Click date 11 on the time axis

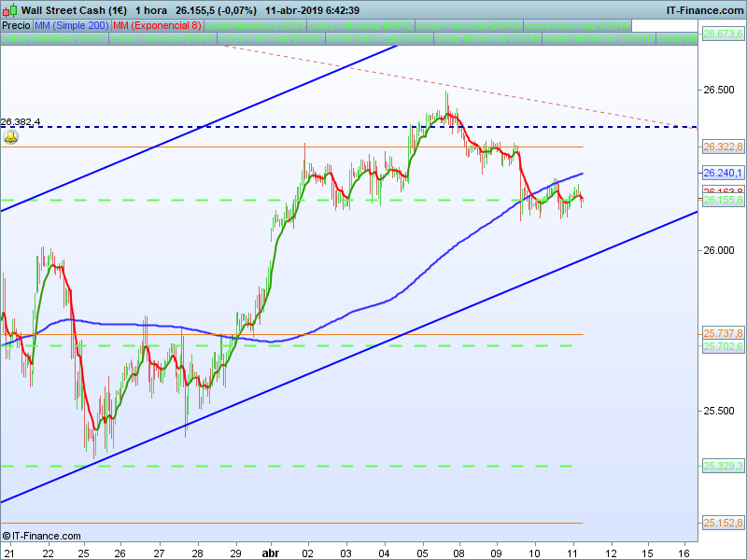(573, 553)
